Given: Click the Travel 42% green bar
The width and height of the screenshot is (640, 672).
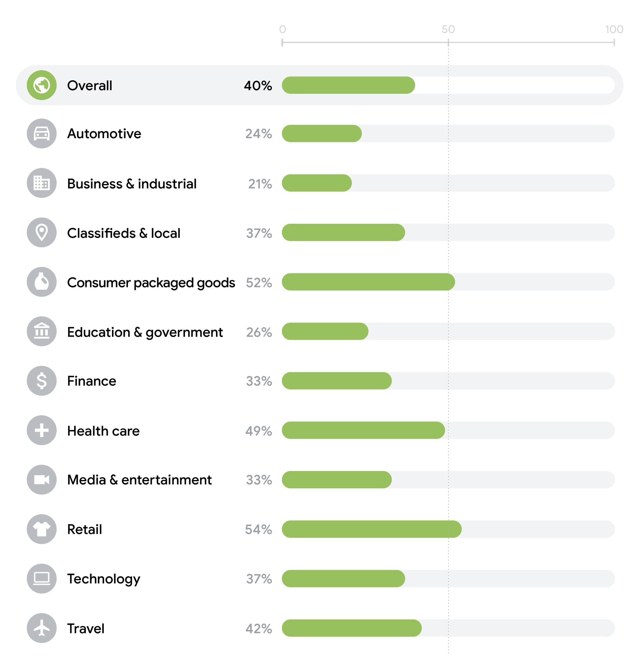Looking at the screenshot, I should pyautogui.click(x=352, y=628).
